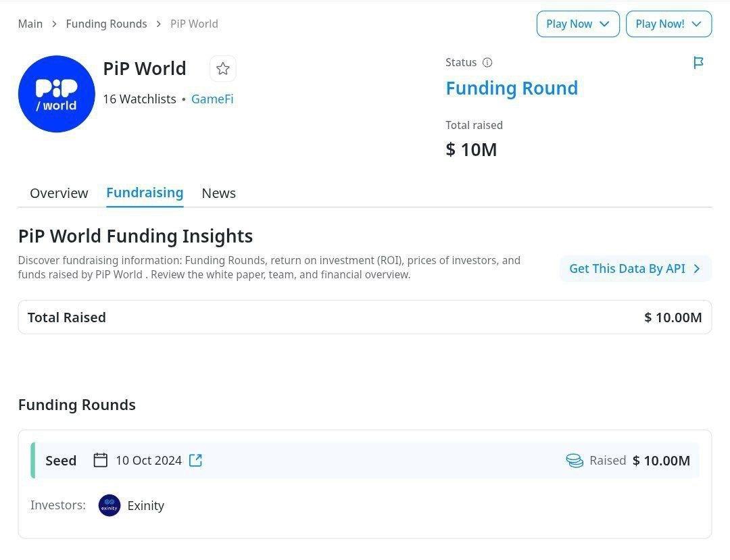The height and width of the screenshot is (560, 730).
Task: Navigate to Funding Rounds breadcrumb
Action: (x=106, y=24)
